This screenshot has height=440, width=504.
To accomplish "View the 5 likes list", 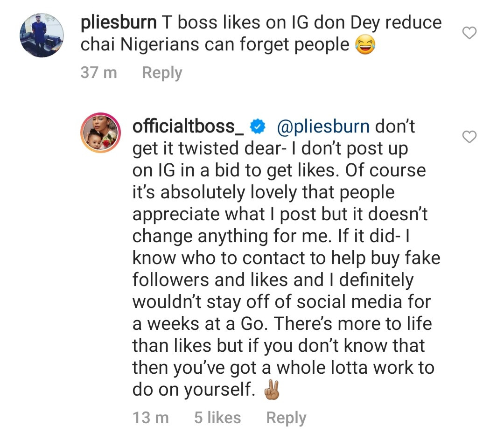I will (x=217, y=418).
